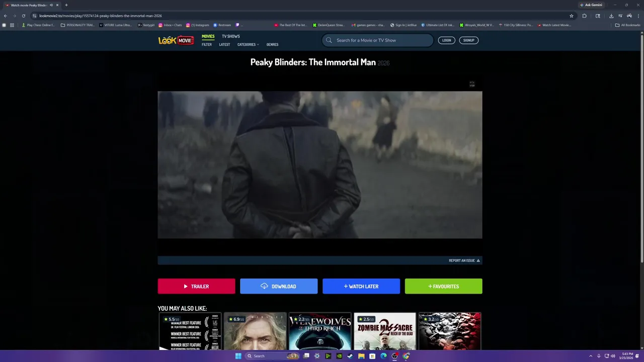Open Sign In | JetBlue bookmark

[404, 25]
